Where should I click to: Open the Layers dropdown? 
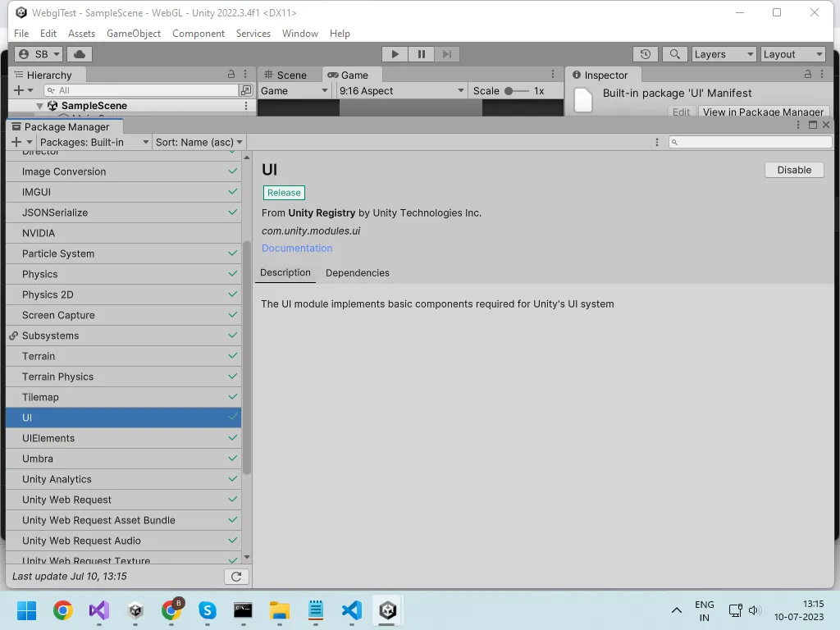pos(724,54)
